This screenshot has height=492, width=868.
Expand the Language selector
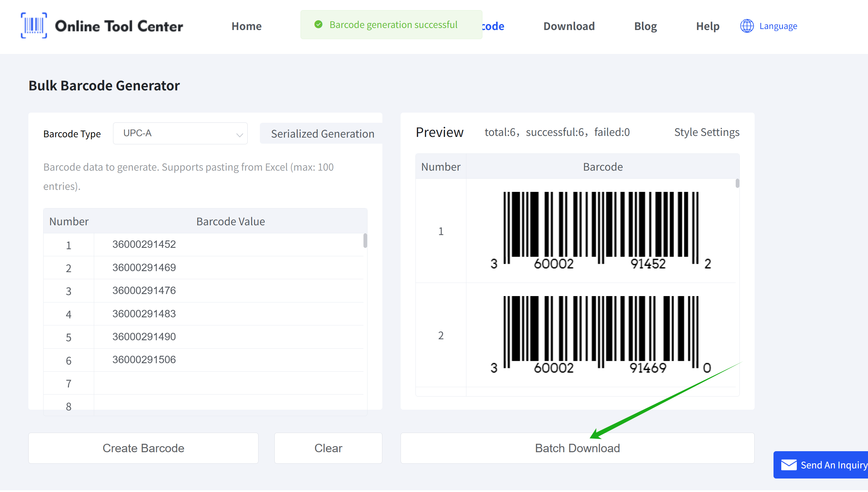[778, 26]
